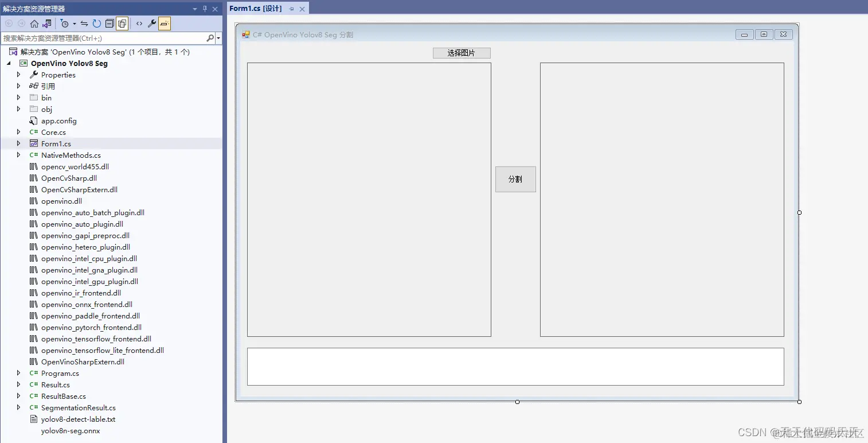Screen dimensions: 868x443
Task: Select openvino_intel_gpu_plugin.dll
Action: pyautogui.click(x=89, y=281)
